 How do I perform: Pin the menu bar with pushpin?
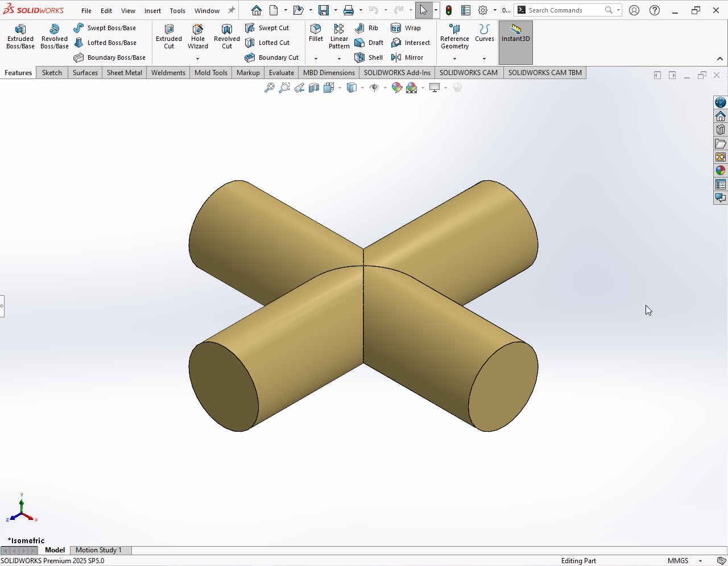pos(231,10)
